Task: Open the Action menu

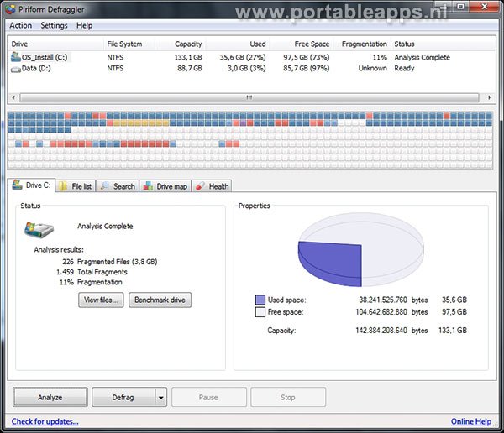Action: [x=21, y=26]
